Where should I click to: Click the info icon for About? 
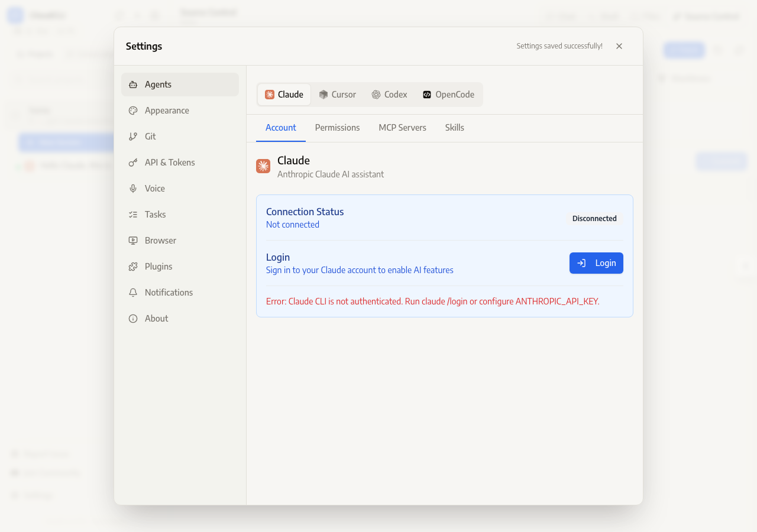coord(133,319)
